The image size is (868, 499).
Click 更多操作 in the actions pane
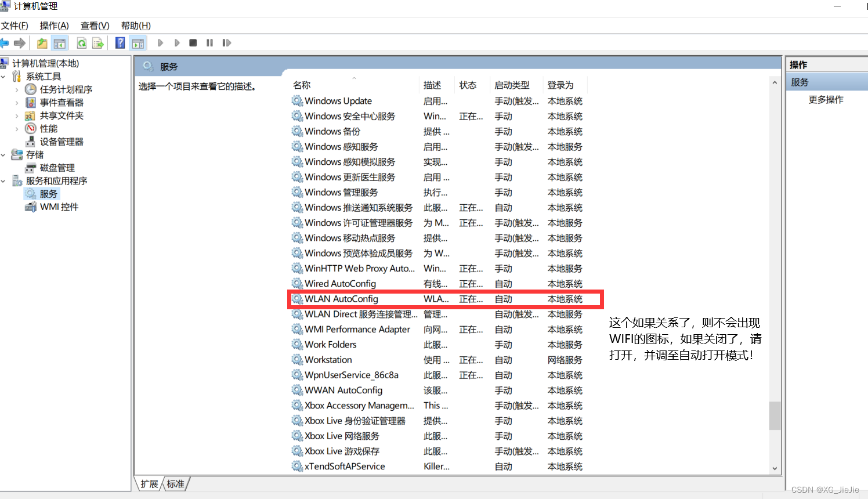826,100
